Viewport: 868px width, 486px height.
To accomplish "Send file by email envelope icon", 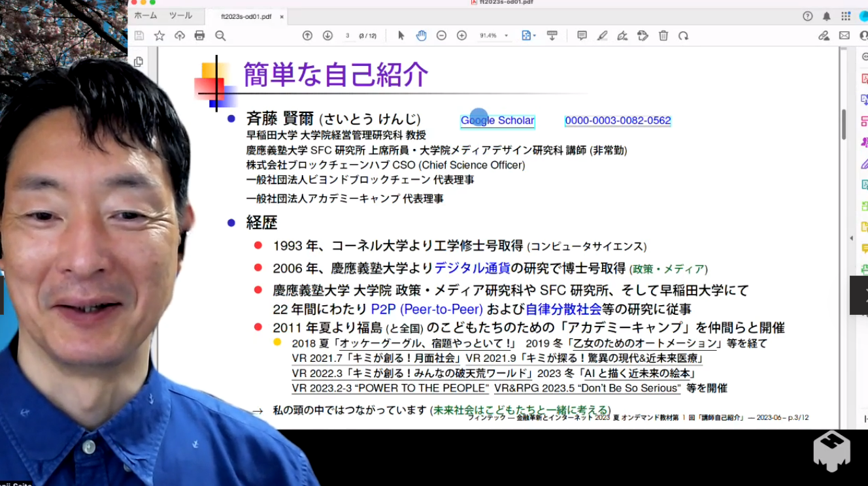I will pyautogui.click(x=844, y=36).
